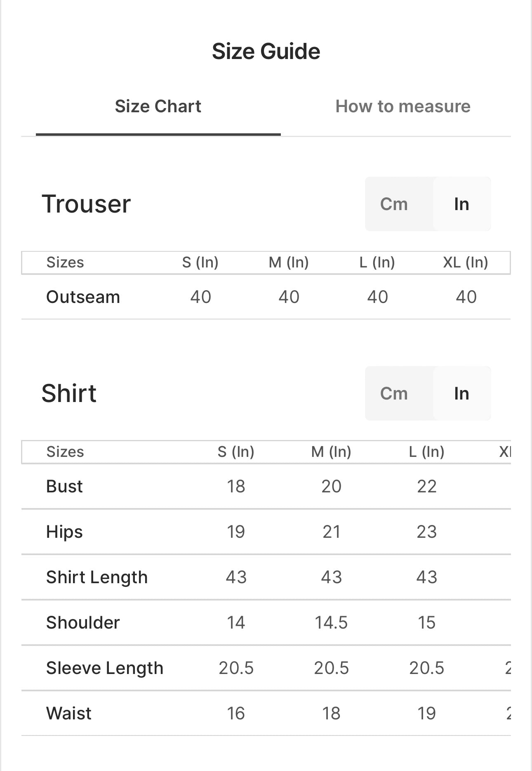Open the How to measure tab

(x=403, y=106)
